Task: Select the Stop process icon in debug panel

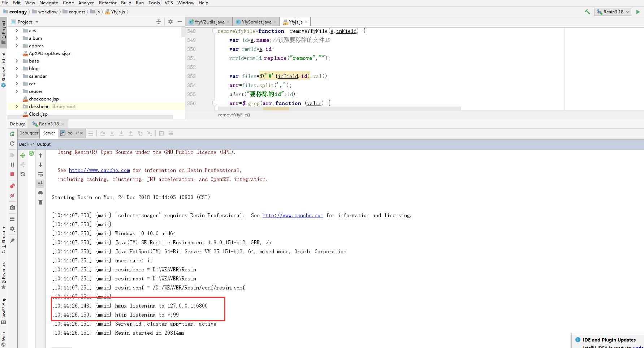Action: (12, 174)
